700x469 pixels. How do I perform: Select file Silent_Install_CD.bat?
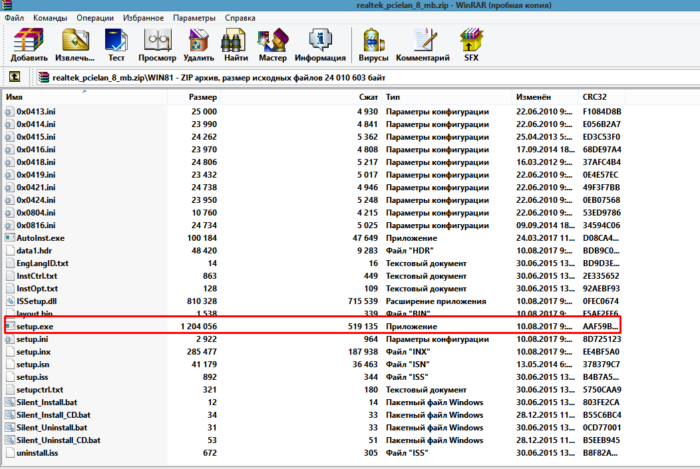[x=53, y=415]
